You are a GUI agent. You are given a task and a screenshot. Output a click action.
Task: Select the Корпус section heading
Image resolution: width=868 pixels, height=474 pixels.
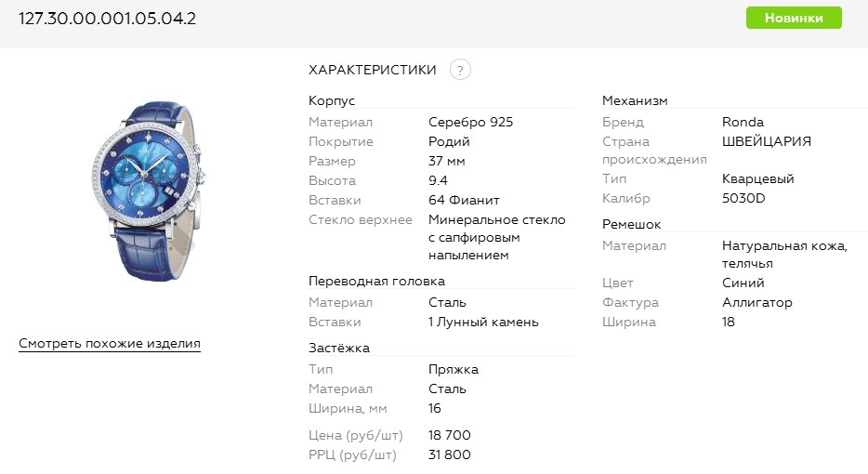tap(332, 100)
